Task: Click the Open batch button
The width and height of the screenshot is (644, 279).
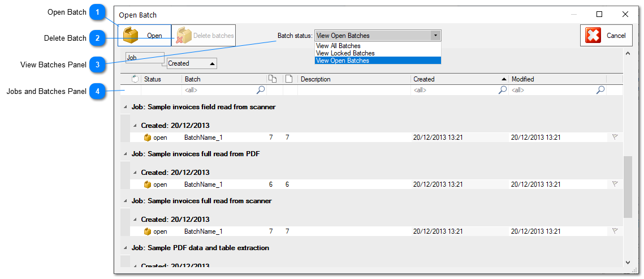Action: 144,35
